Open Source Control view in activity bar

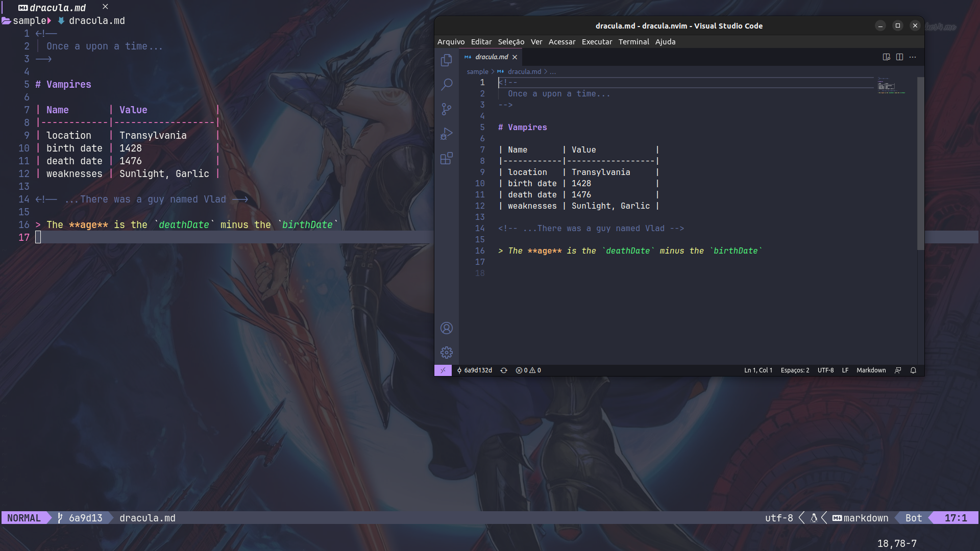coord(447,109)
